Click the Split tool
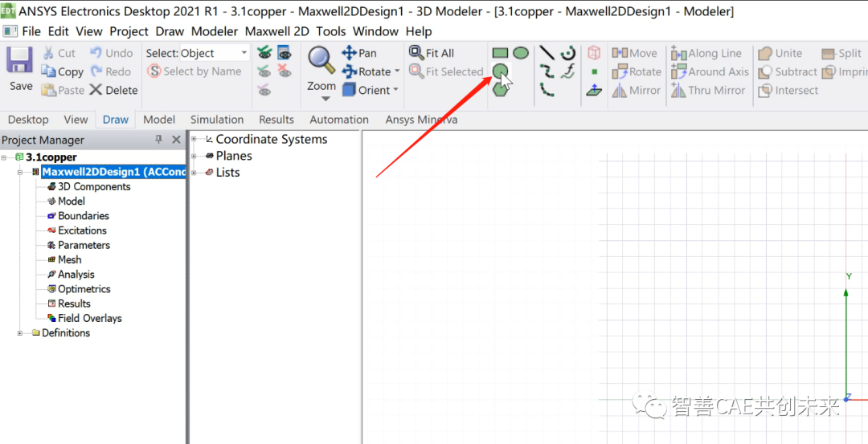Image resolution: width=868 pixels, height=444 pixels. 842,53
